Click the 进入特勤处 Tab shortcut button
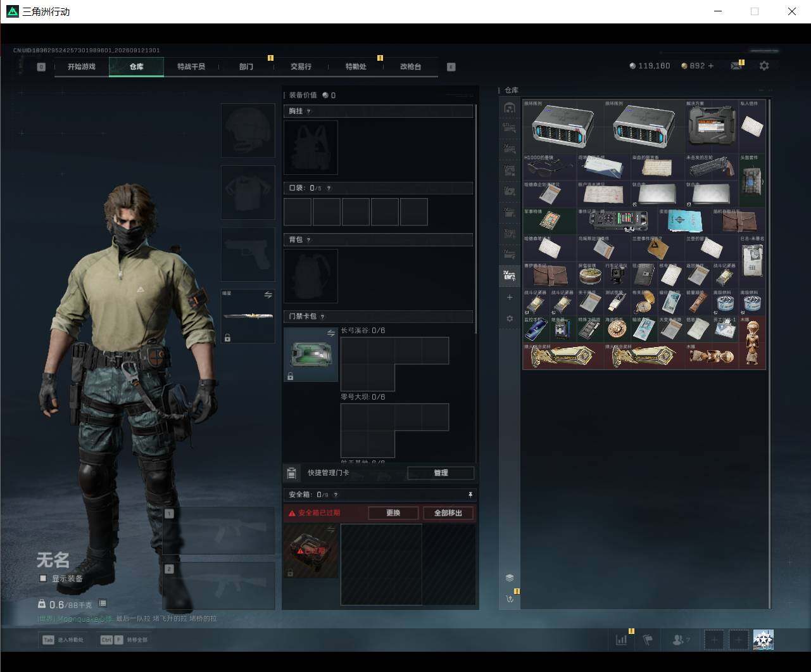 pos(63,640)
